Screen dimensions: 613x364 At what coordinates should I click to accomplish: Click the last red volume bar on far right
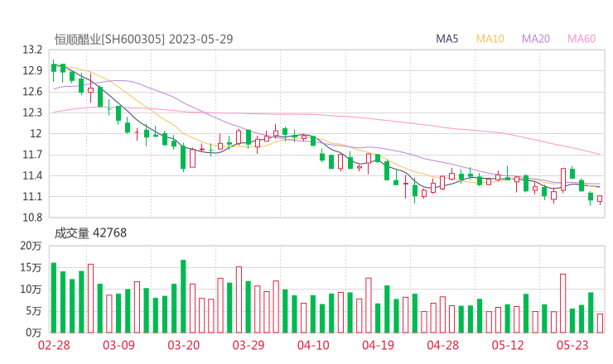pyautogui.click(x=600, y=323)
